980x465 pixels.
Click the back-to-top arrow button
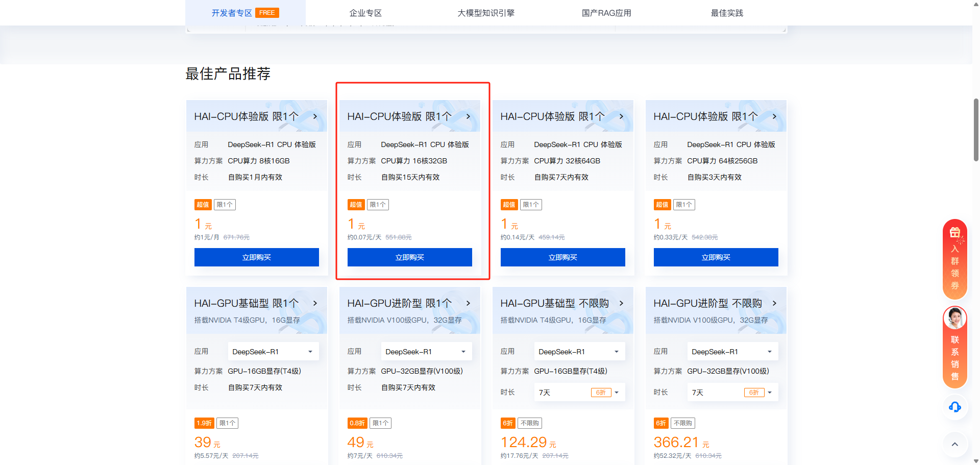[x=954, y=444]
